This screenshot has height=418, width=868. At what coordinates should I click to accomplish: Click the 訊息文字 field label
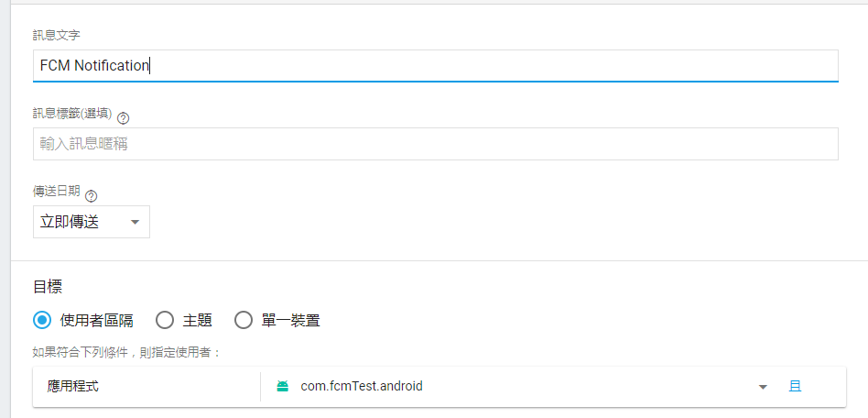(57, 35)
